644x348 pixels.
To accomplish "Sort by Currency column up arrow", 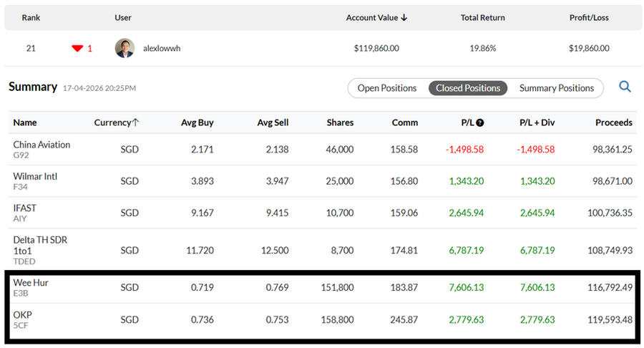I will coord(136,122).
